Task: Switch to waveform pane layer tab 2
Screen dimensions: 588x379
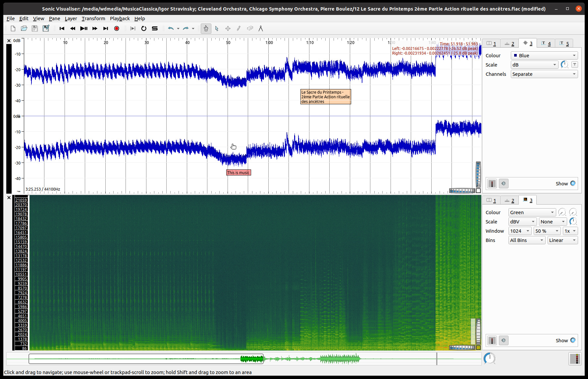Action: [x=509, y=43]
